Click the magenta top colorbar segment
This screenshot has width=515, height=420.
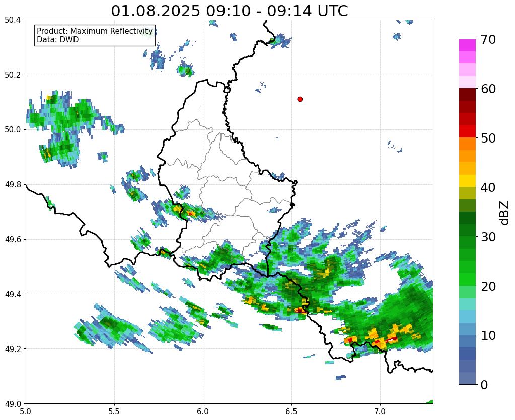tap(467, 45)
